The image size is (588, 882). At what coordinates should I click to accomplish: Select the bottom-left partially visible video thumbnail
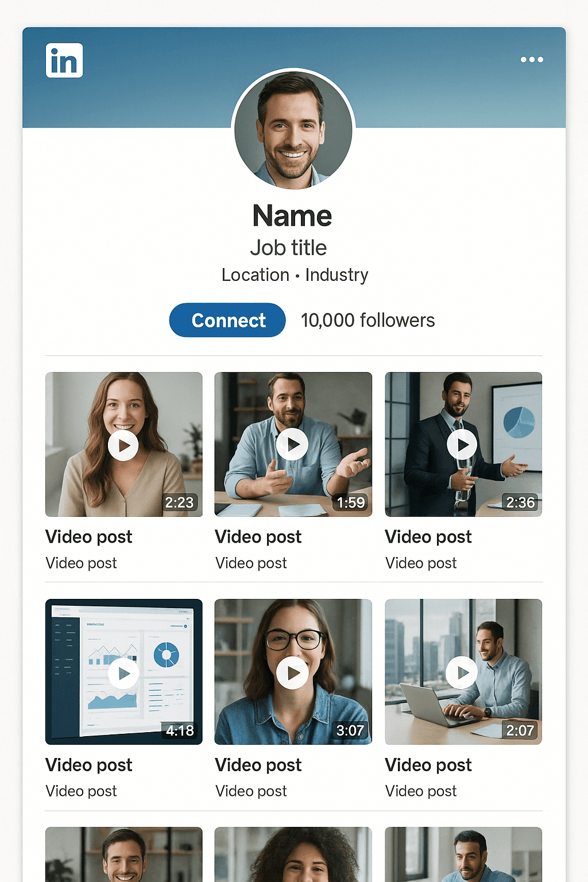click(x=123, y=856)
